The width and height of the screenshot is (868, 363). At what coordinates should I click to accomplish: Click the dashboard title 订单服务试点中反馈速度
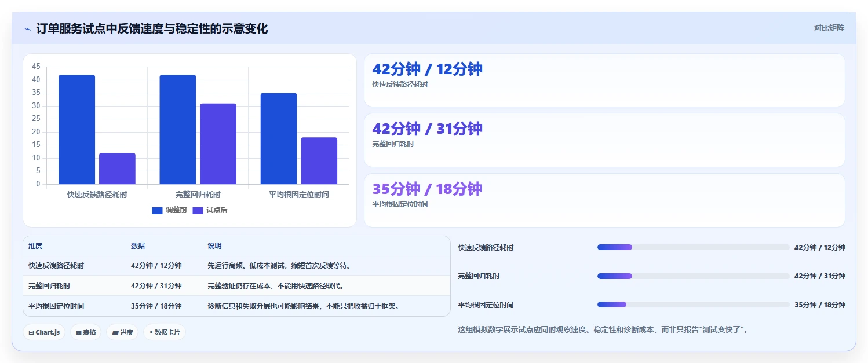pos(152,29)
